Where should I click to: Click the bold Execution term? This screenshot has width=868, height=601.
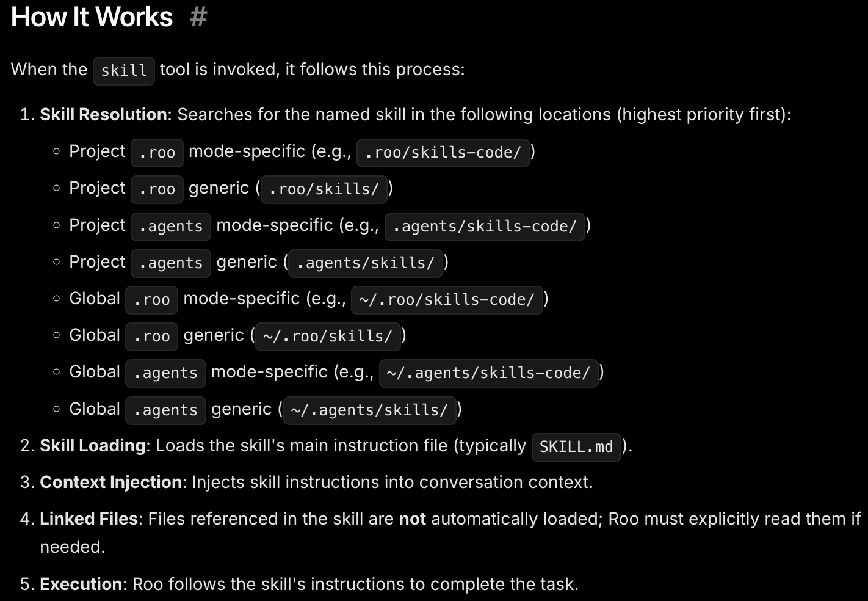pyautogui.click(x=81, y=585)
